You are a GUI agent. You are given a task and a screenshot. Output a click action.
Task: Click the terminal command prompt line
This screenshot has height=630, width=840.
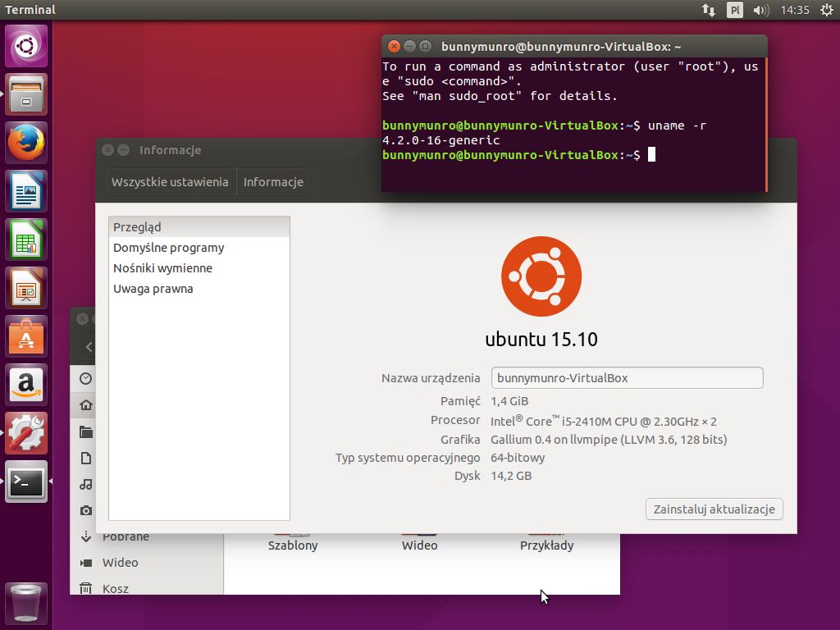click(x=518, y=155)
